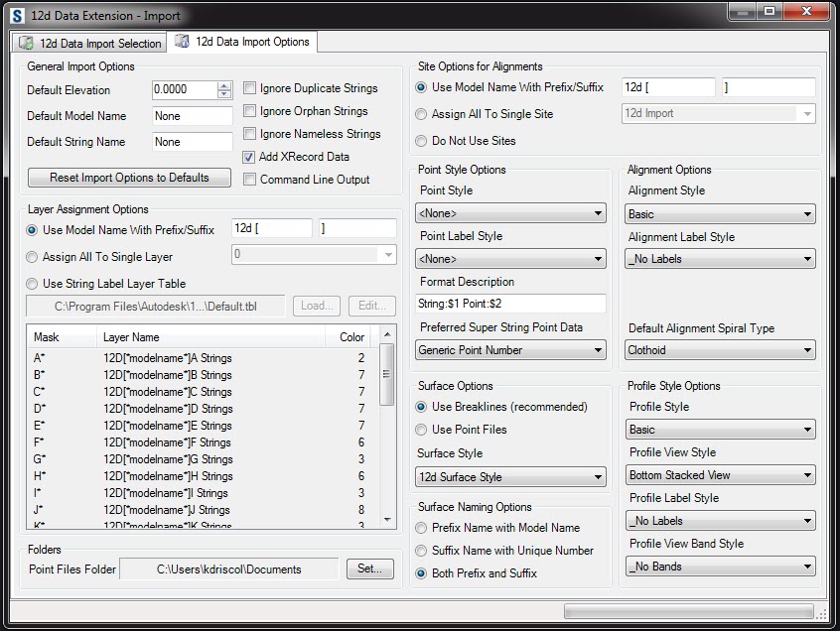Switch to 12d Data Import Selection tab
This screenshot has width=840, height=631.
[89, 43]
